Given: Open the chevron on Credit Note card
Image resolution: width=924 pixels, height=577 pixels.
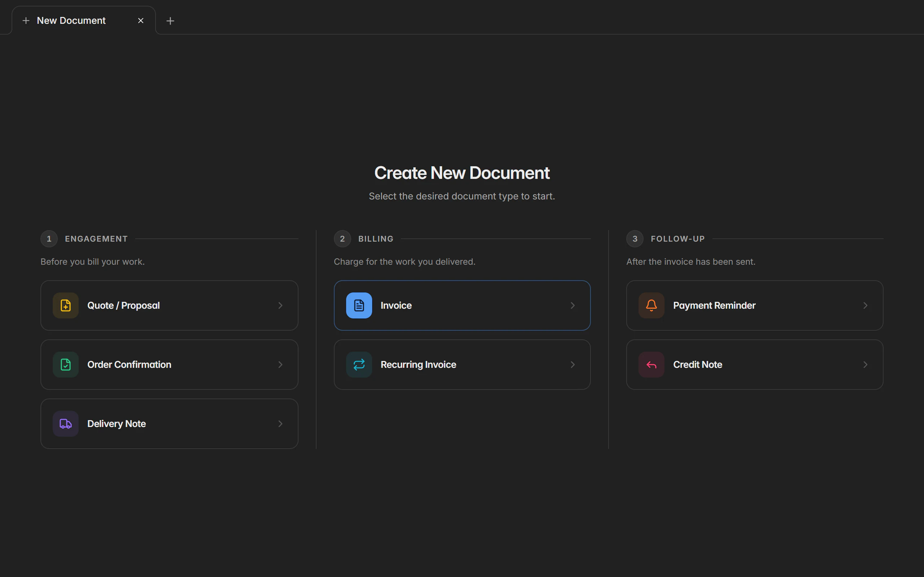Looking at the screenshot, I should 865,365.
